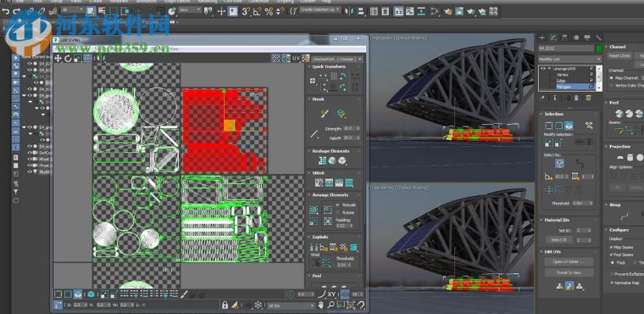This screenshot has width=644, height=314.
Task: Click the Pan view hand icon
Action: coord(321,305)
